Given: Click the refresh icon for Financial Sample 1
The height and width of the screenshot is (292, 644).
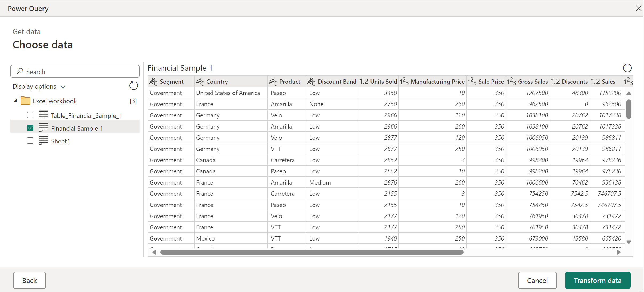Looking at the screenshot, I should click(x=626, y=68).
